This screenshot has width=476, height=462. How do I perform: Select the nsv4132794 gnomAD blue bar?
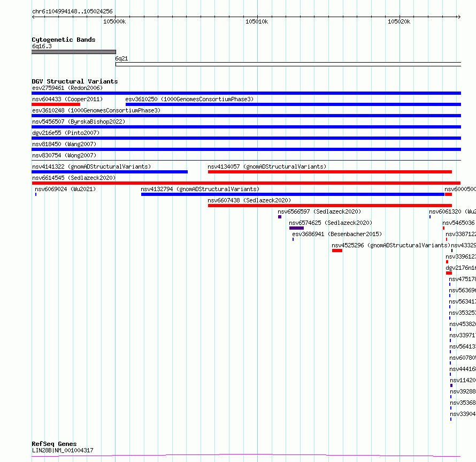(293, 194)
